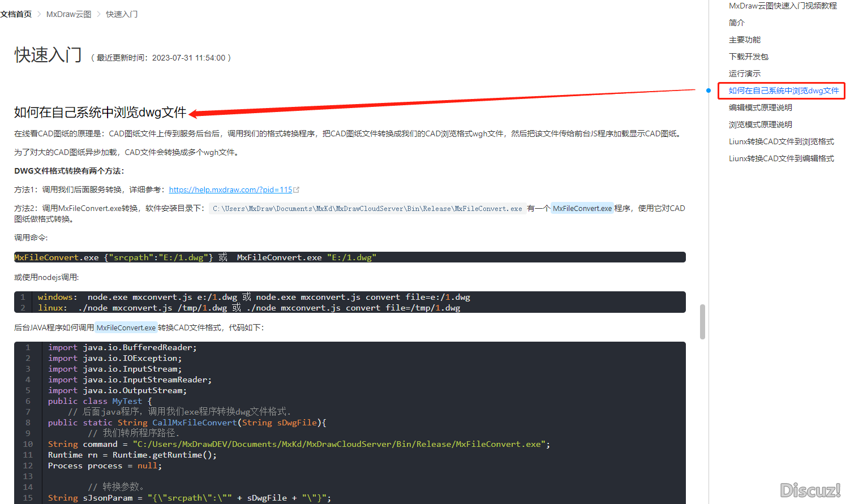The image size is (850, 504).
Task: Click the linux: ./node command line
Action: pyautogui.click(x=249, y=308)
